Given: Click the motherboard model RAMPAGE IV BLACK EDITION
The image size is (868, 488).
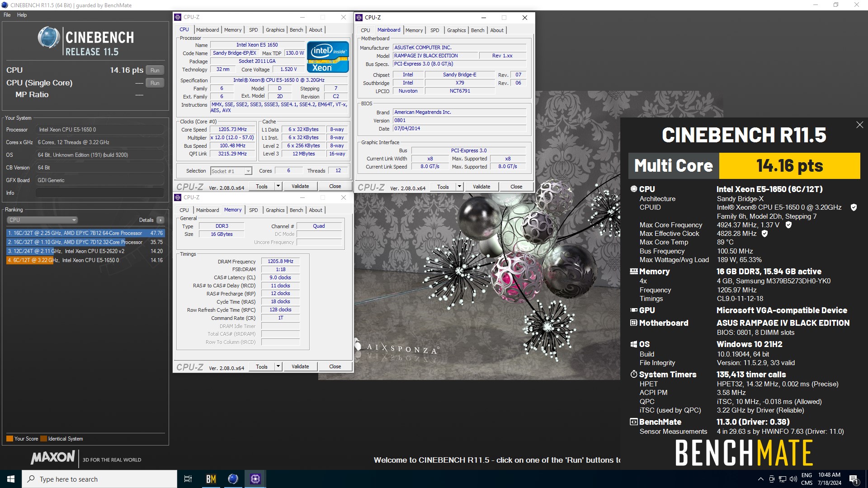Looking at the screenshot, I should [x=435, y=56].
